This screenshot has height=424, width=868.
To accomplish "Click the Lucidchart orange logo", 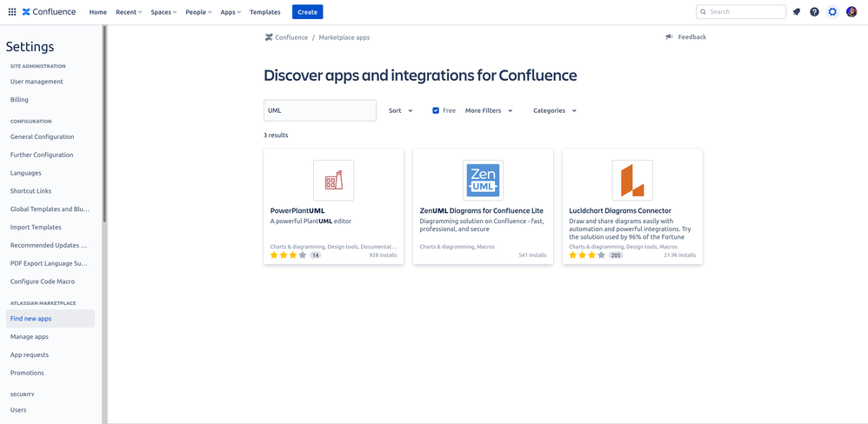I will pos(632,180).
